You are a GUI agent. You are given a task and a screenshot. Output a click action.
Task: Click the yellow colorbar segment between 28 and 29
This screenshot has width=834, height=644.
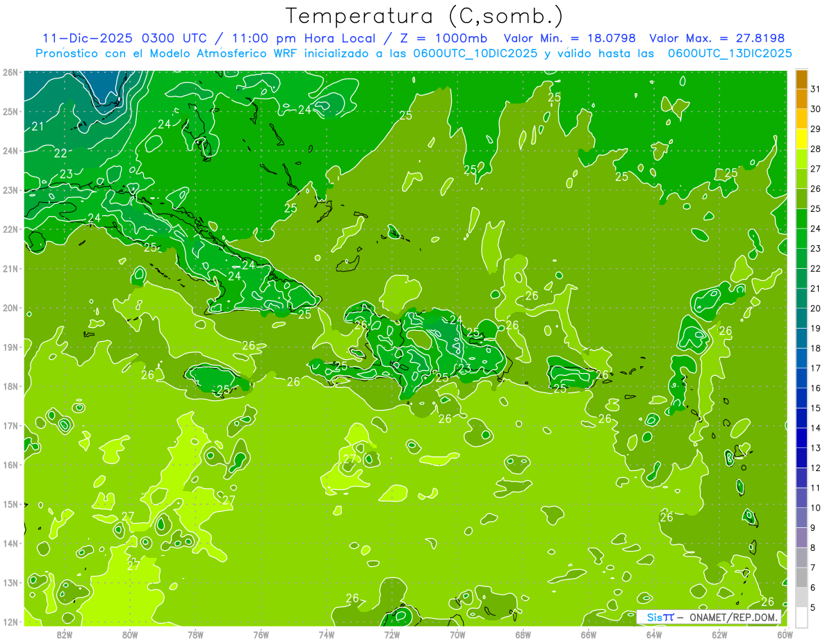(801, 139)
